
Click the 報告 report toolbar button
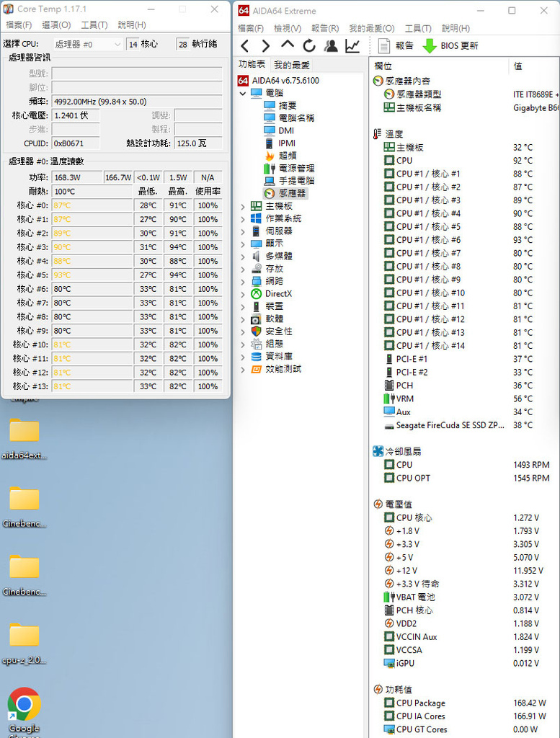(396, 45)
